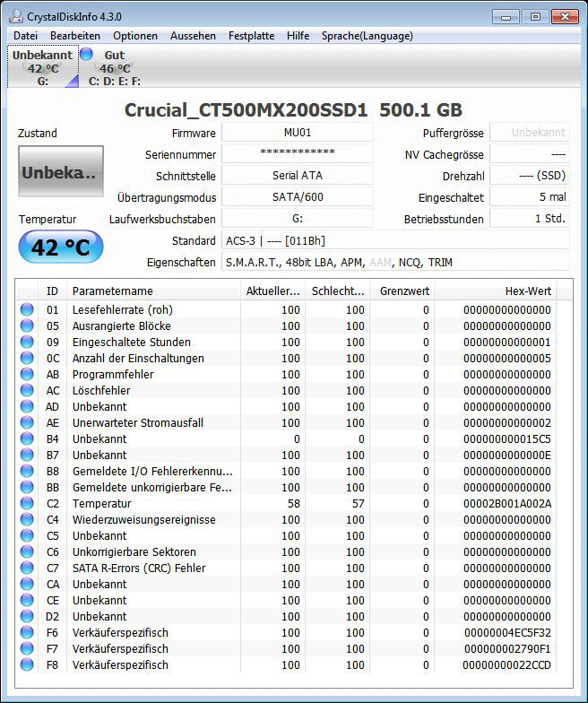588x703 pixels.
Task: Click the Unbeka.. Zustand health button
Action: point(61,171)
